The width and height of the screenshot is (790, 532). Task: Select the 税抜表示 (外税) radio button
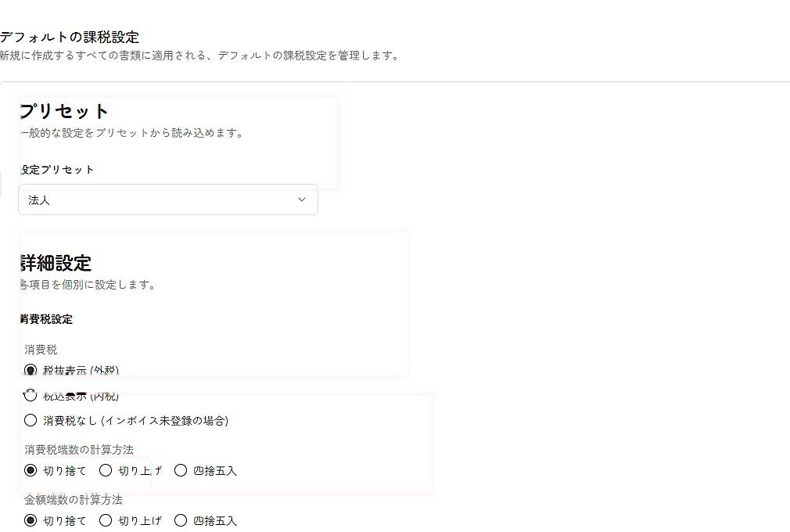click(31, 368)
